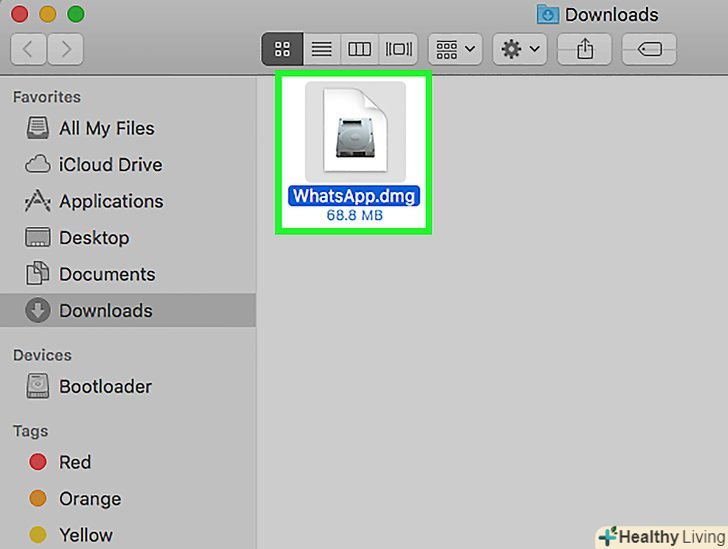Screen dimensions: 728x549
Task: Switch to list view
Action: pyautogui.click(x=322, y=49)
